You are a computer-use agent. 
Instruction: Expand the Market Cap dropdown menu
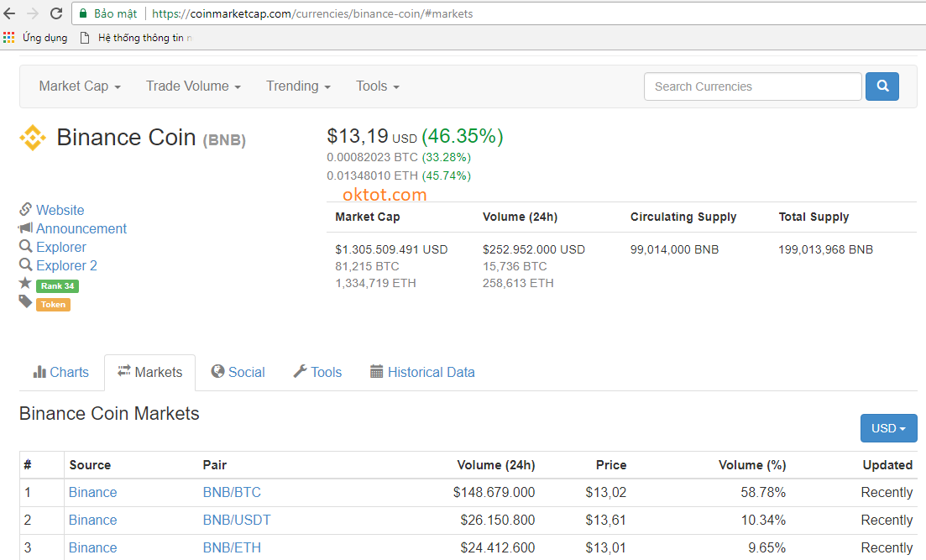tap(80, 86)
